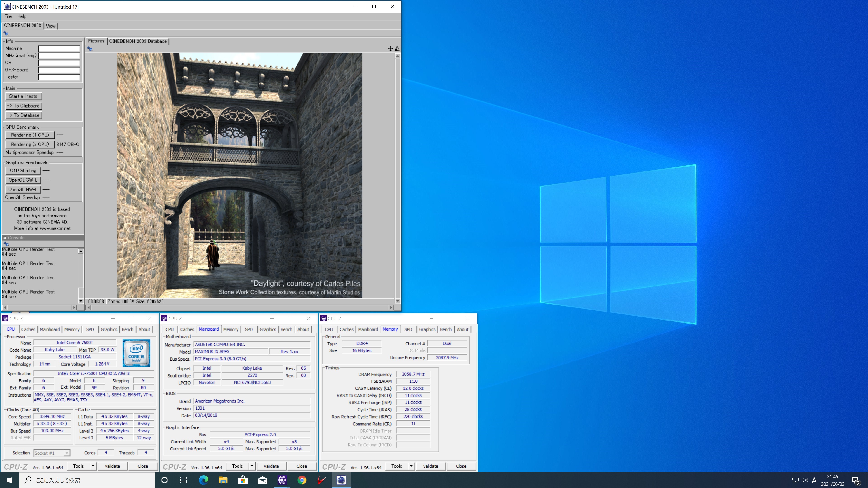Click picture view vertical scrollbar down arrow
Image resolution: width=868 pixels, height=488 pixels.
(x=398, y=301)
